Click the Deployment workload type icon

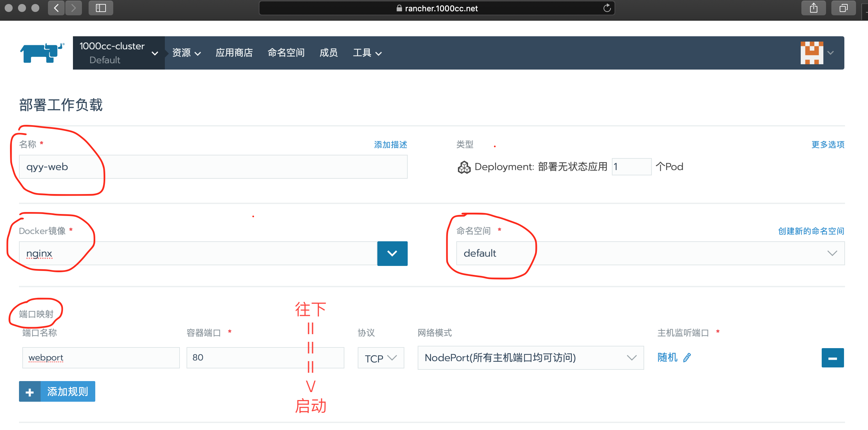(x=464, y=167)
